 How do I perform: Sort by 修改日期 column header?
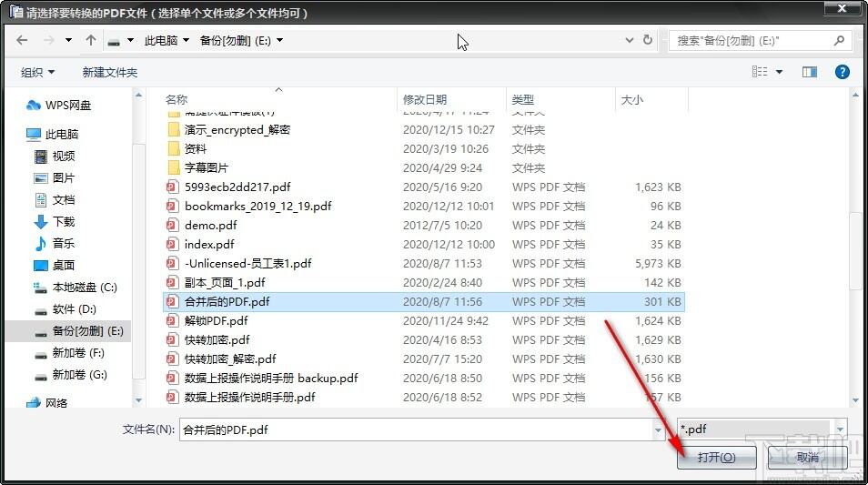tap(425, 100)
